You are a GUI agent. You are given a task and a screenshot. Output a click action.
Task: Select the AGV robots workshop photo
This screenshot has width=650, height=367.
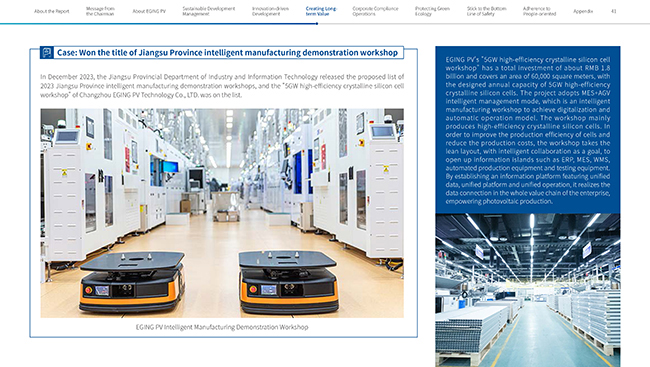[x=222, y=213]
